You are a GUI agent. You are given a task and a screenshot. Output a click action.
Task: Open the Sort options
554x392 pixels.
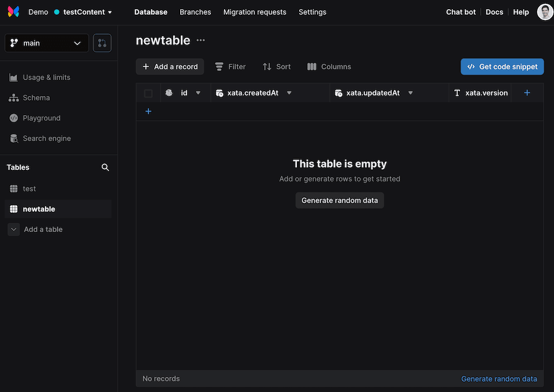276,67
